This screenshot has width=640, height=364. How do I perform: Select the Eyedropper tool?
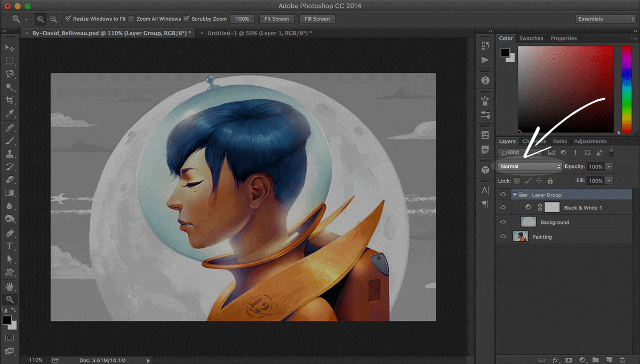(10, 114)
